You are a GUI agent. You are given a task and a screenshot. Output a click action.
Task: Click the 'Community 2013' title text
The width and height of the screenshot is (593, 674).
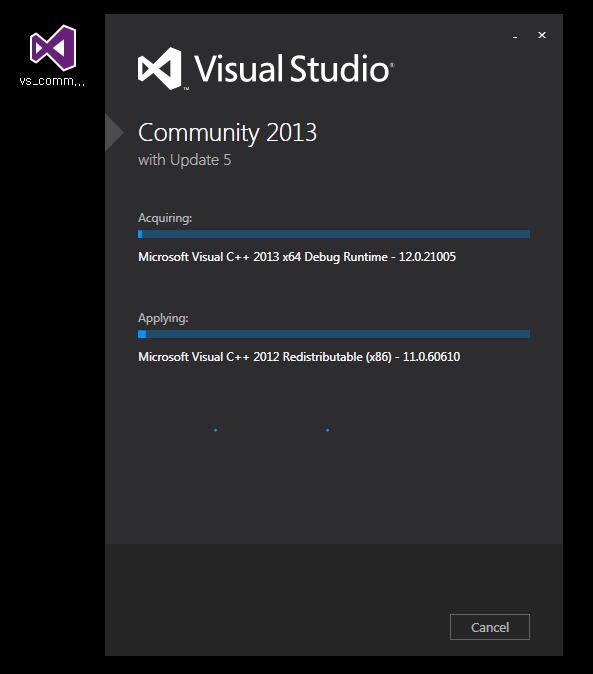[227, 133]
